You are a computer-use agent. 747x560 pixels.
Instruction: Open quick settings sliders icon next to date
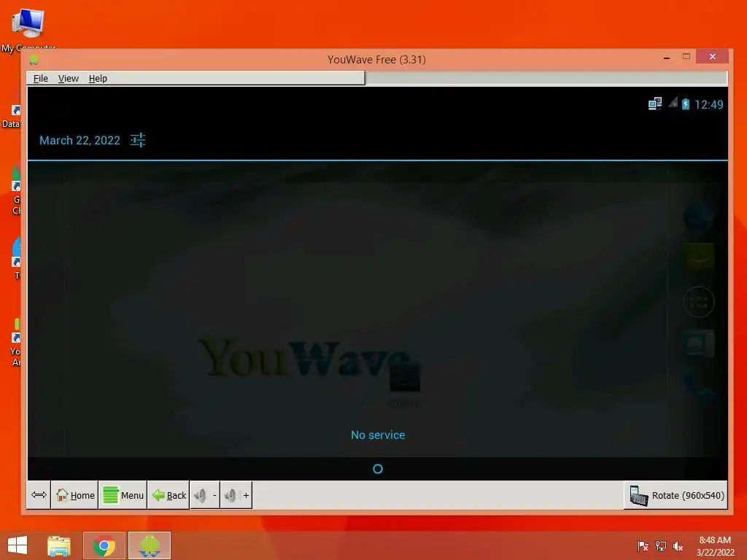138,140
